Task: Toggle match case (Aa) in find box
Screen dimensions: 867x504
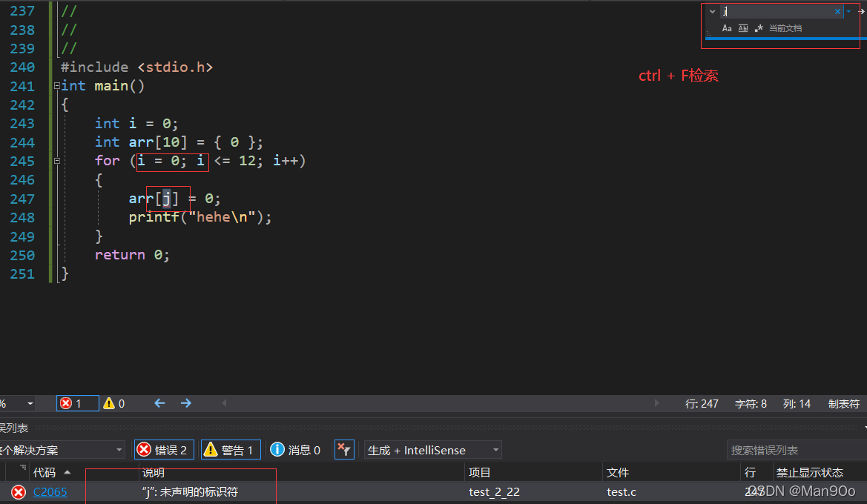Action: point(727,28)
